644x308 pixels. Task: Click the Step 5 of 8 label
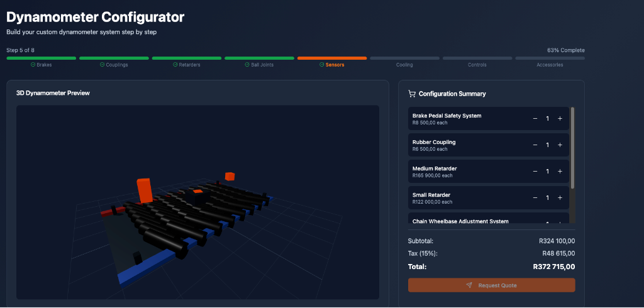[x=21, y=50]
